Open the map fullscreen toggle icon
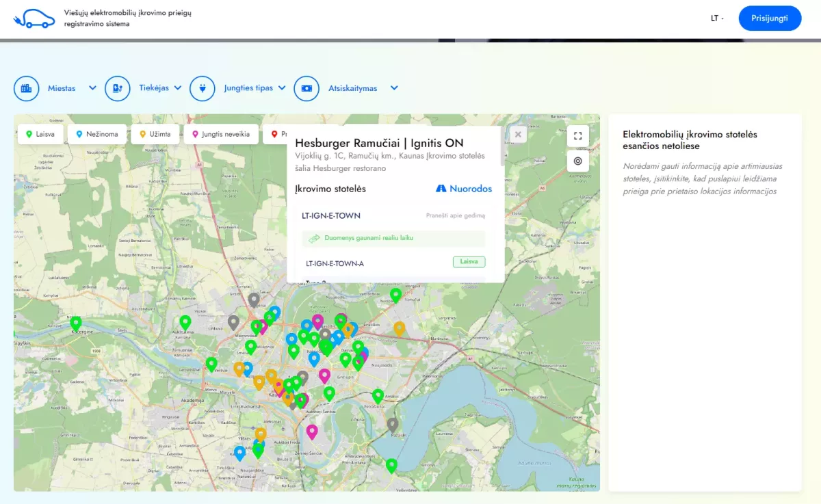Screen dimensions: 821x504 pos(577,135)
